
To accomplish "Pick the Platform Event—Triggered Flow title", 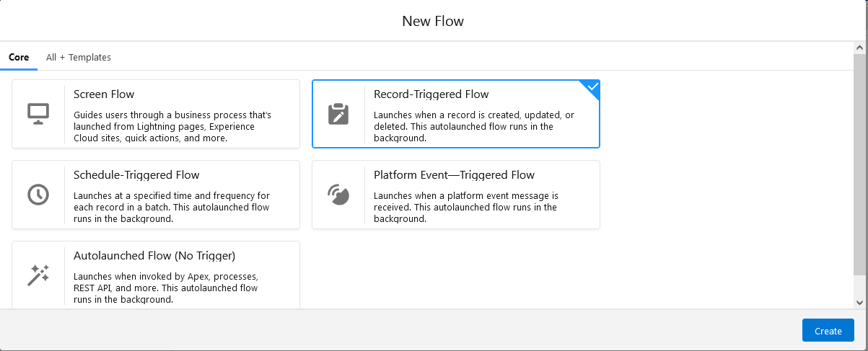I will [454, 175].
